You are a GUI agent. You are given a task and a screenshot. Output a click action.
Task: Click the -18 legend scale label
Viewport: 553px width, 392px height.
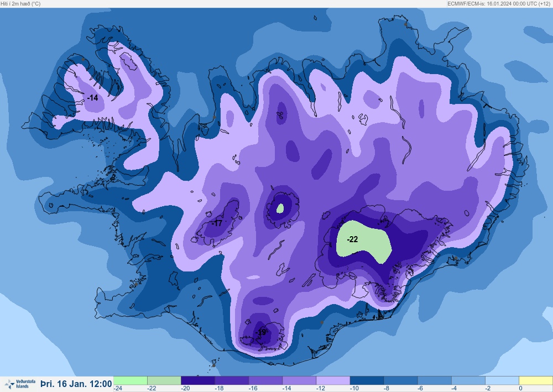tap(220, 389)
